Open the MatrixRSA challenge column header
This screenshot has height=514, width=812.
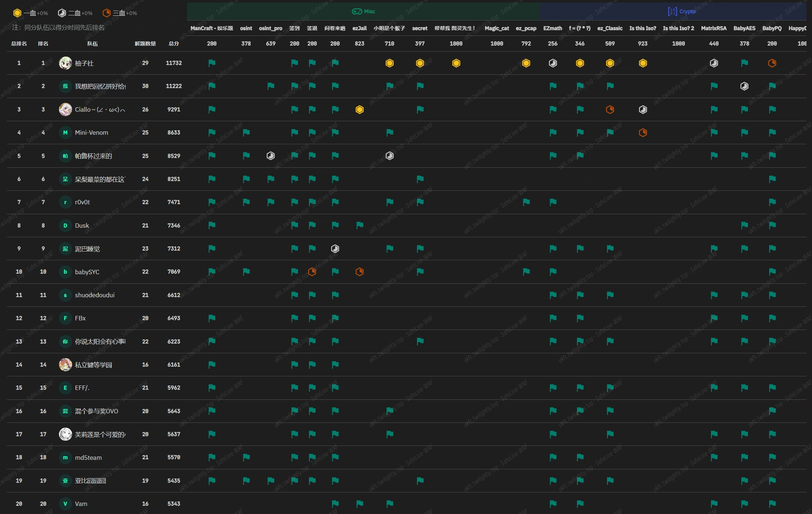pos(714,28)
